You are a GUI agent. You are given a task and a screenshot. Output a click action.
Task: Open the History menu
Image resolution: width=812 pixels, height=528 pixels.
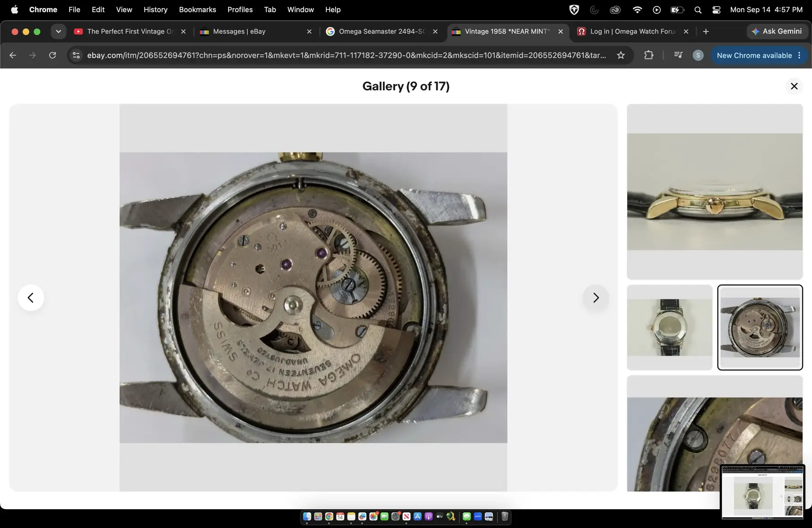click(155, 9)
